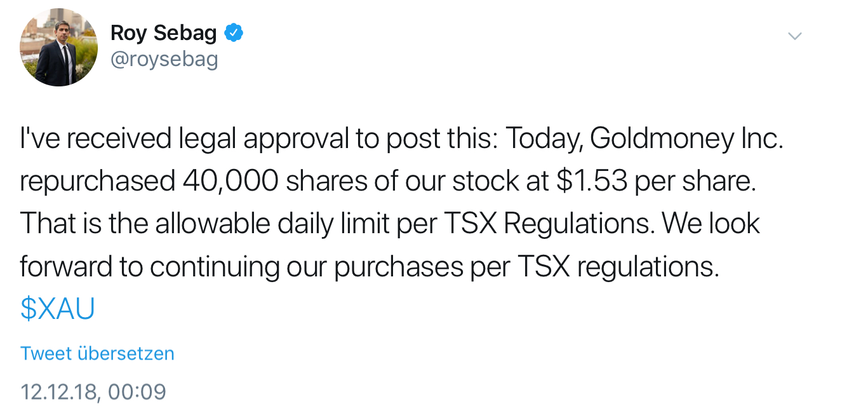Select the avatar thumbnail of Roy Sebag
The width and height of the screenshot is (868, 413).
coord(59,46)
